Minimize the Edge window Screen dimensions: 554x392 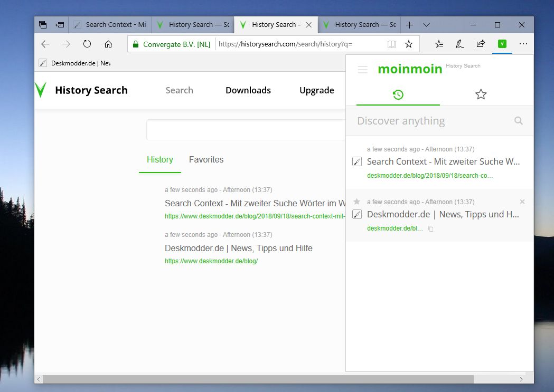pyautogui.click(x=473, y=25)
